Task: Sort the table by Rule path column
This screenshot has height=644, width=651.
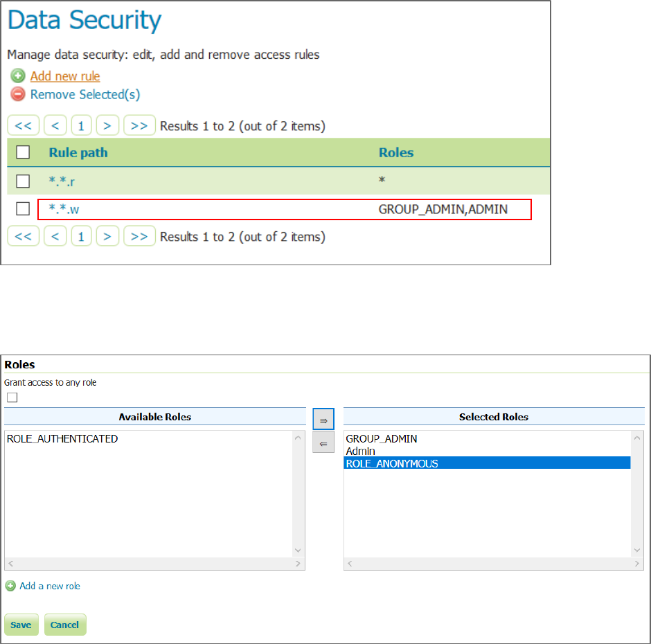Action: coord(78,152)
